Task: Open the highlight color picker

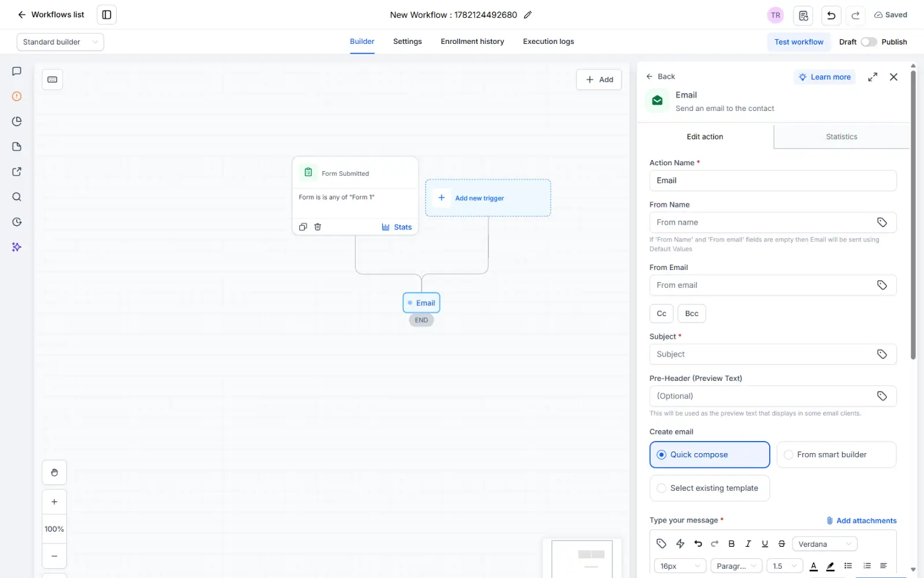Action: tap(830, 566)
